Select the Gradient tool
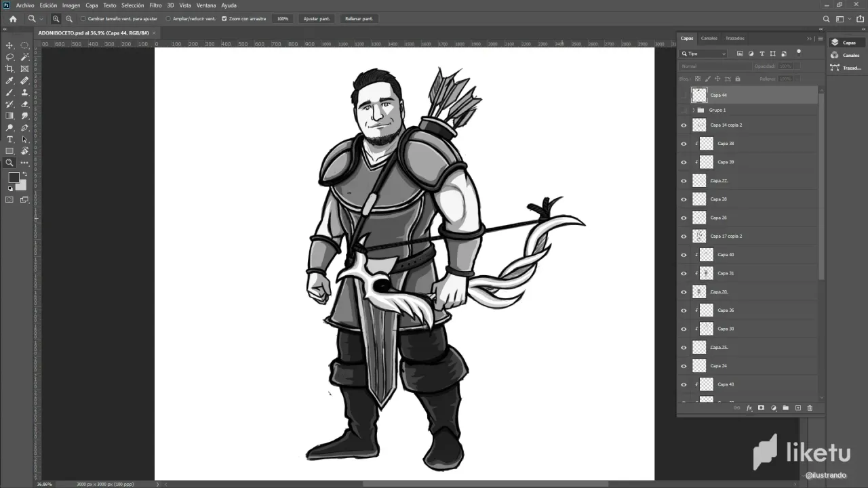868x488 pixels. 9,116
